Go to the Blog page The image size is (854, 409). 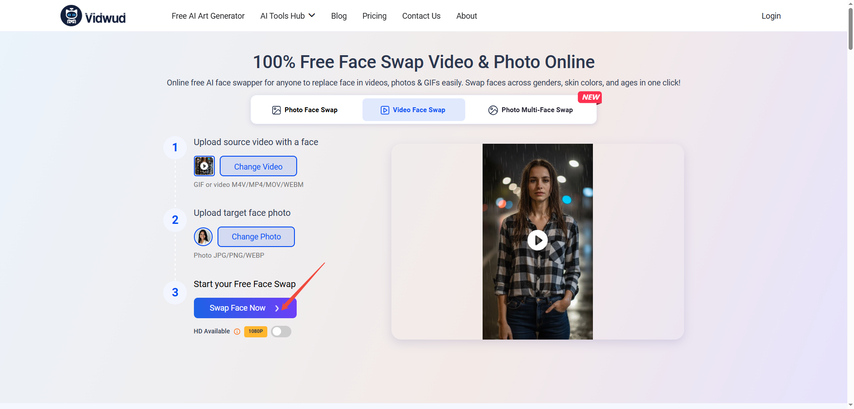tap(339, 16)
